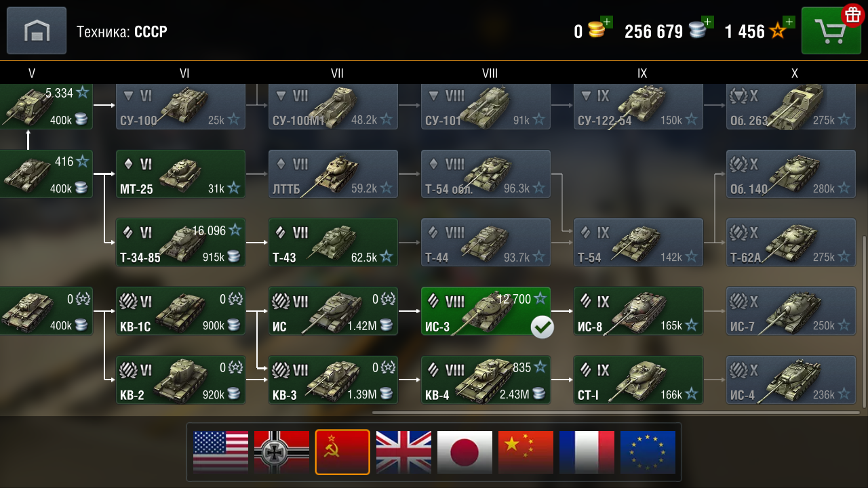Open the СТ-I tier IX tank

pos(638,380)
